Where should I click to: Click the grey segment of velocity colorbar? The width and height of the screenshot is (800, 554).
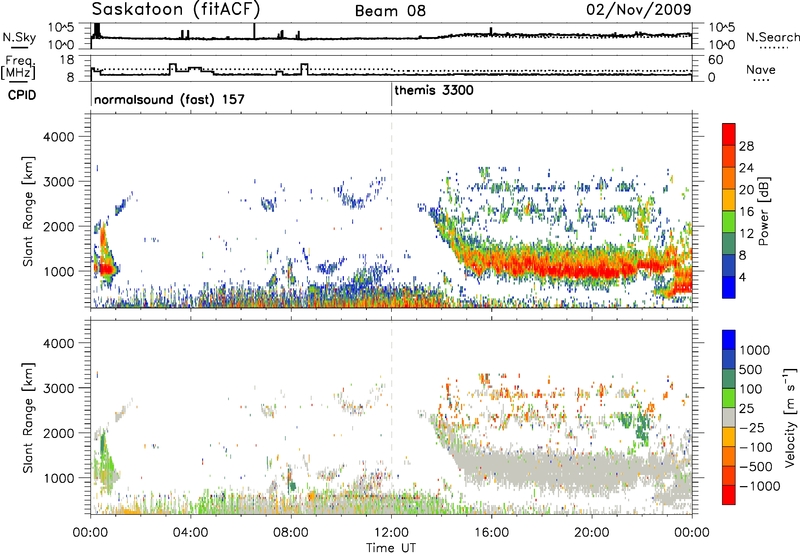point(729,417)
